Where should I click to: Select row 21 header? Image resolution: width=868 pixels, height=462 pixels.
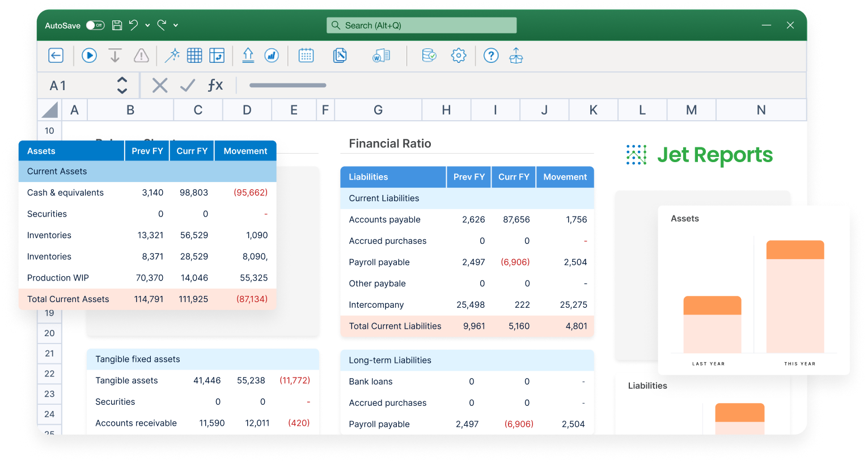[49, 353]
